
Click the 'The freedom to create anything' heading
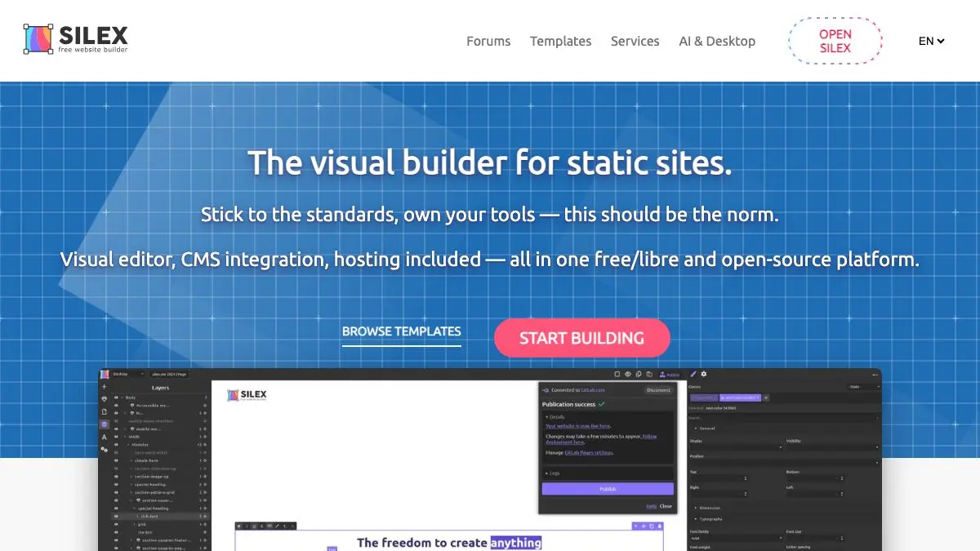449,542
